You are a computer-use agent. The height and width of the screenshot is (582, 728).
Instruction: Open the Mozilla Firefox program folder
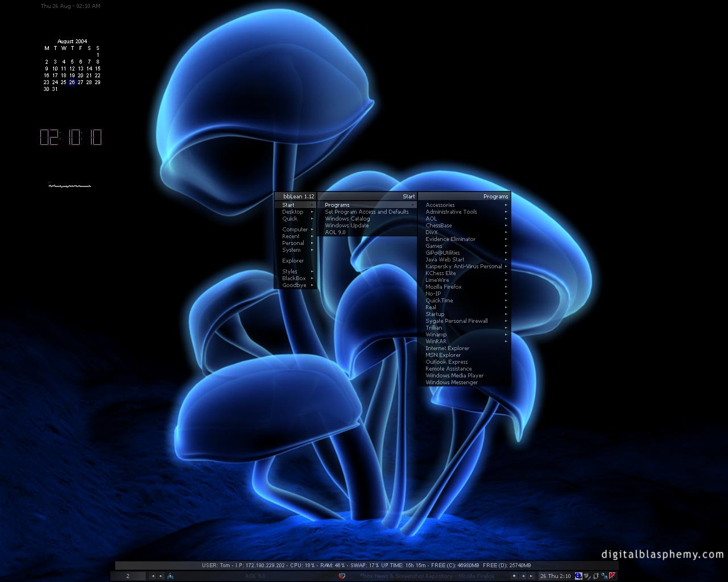point(464,287)
